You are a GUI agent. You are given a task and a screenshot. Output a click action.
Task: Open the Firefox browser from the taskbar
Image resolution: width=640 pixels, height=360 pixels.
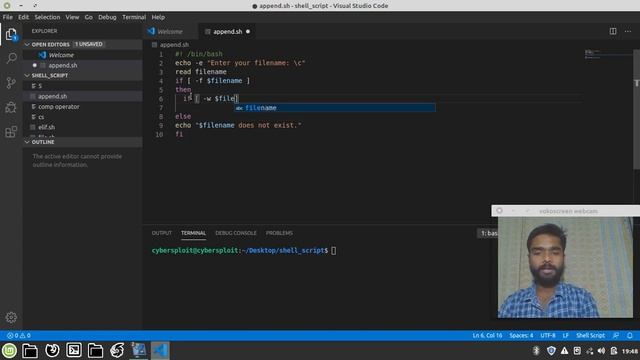click(x=52, y=350)
